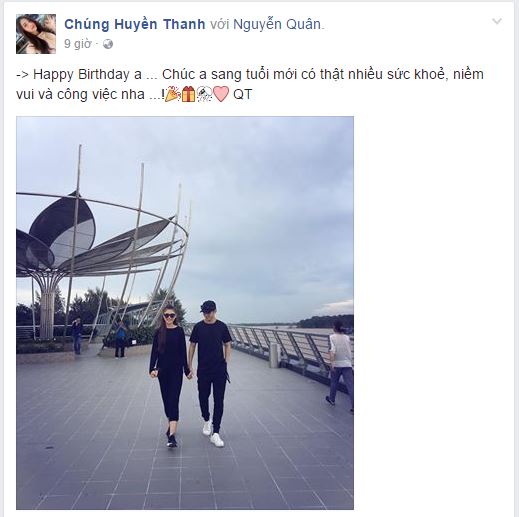The image size is (519, 517).
Task: Click the word với in the header
Action: pyautogui.click(x=219, y=24)
